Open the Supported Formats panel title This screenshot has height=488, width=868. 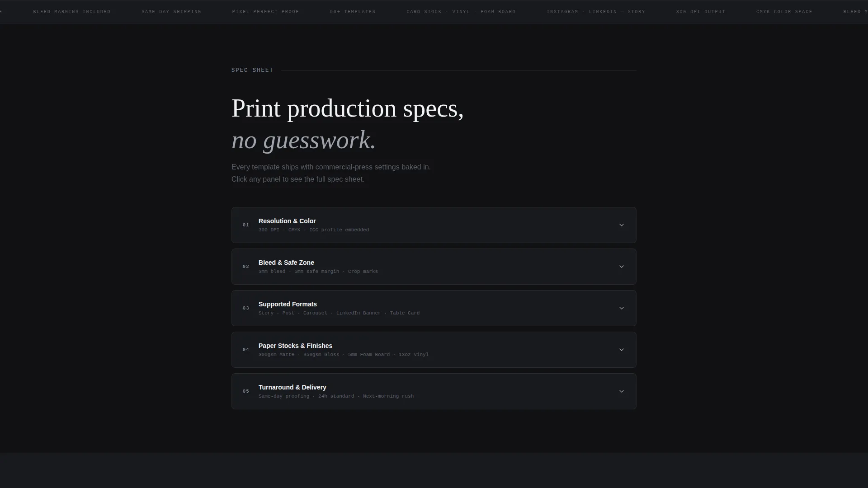pos(288,304)
